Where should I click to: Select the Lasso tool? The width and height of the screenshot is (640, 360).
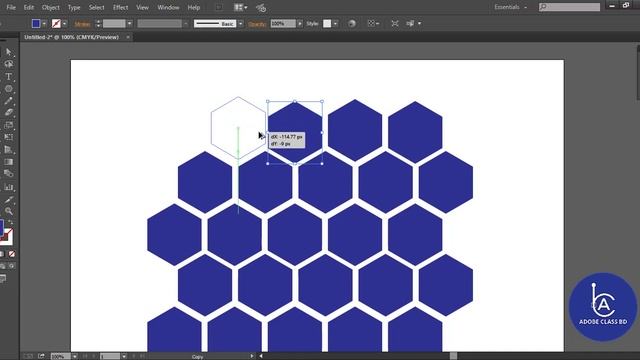pyautogui.click(x=9, y=64)
